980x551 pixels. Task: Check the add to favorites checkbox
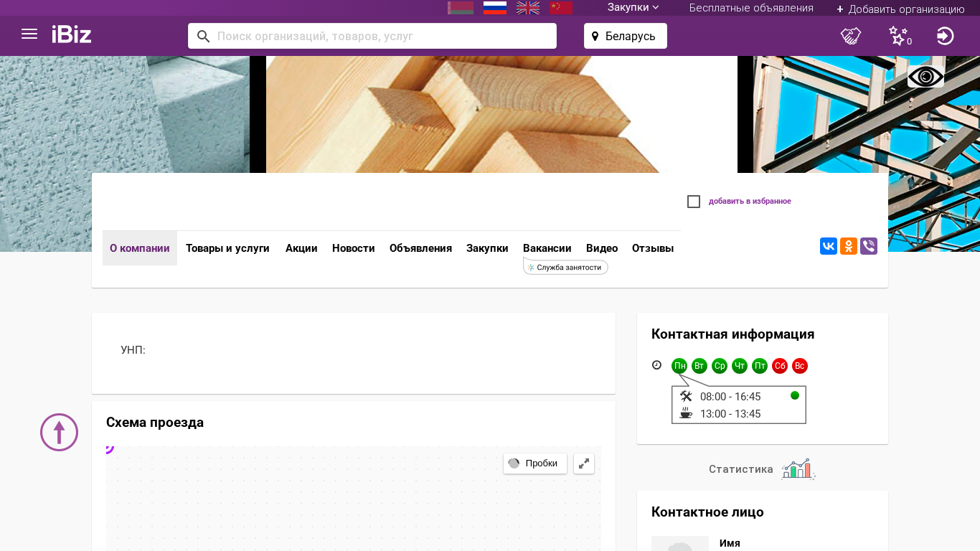[694, 202]
